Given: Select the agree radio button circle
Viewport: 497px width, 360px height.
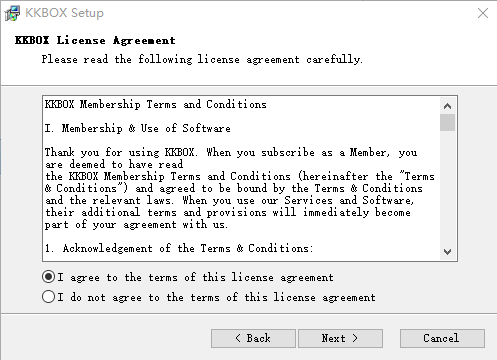Looking at the screenshot, I should [x=49, y=277].
